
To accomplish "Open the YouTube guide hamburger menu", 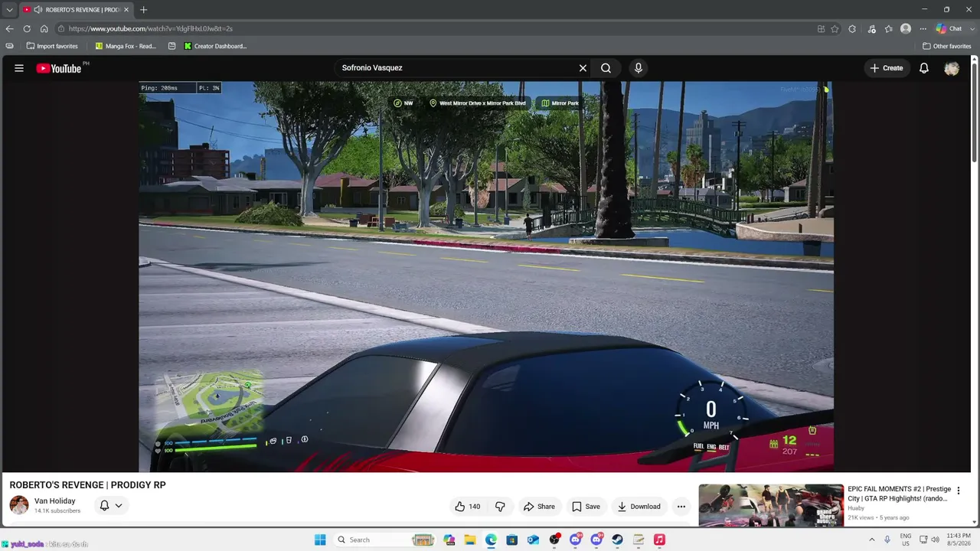I will 19,68.
